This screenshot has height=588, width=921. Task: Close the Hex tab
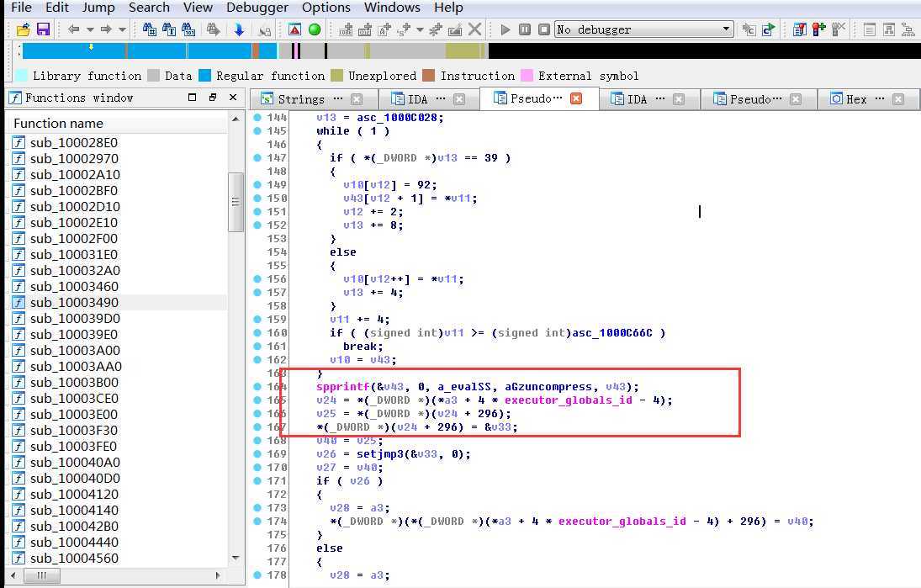coord(898,98)
